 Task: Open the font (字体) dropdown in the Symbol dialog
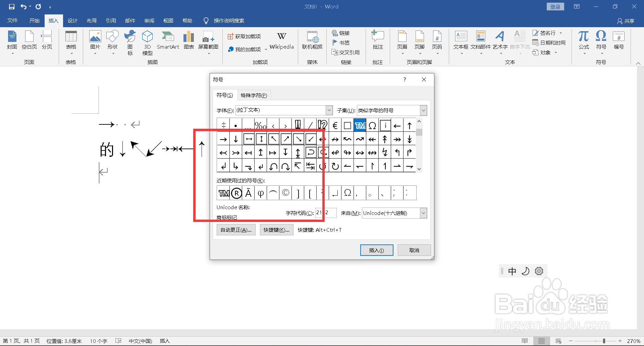click(x=329, y=110)
